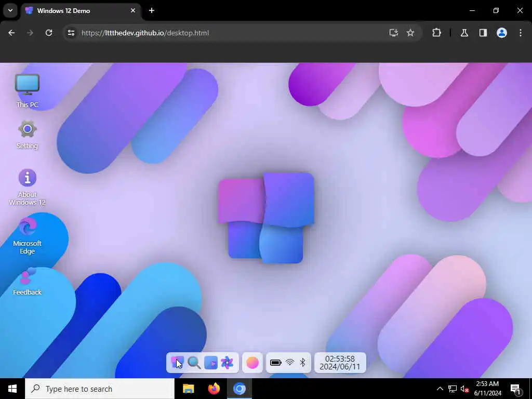Toggle the browser side panel
The width and height of the screenshot is (532, 399).
coord(483,33)
